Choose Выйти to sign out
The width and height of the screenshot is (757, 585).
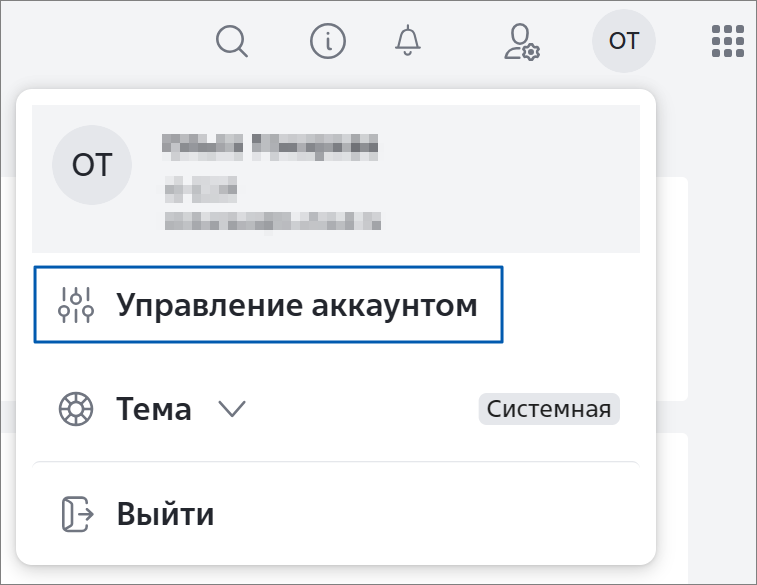[336, 514]
